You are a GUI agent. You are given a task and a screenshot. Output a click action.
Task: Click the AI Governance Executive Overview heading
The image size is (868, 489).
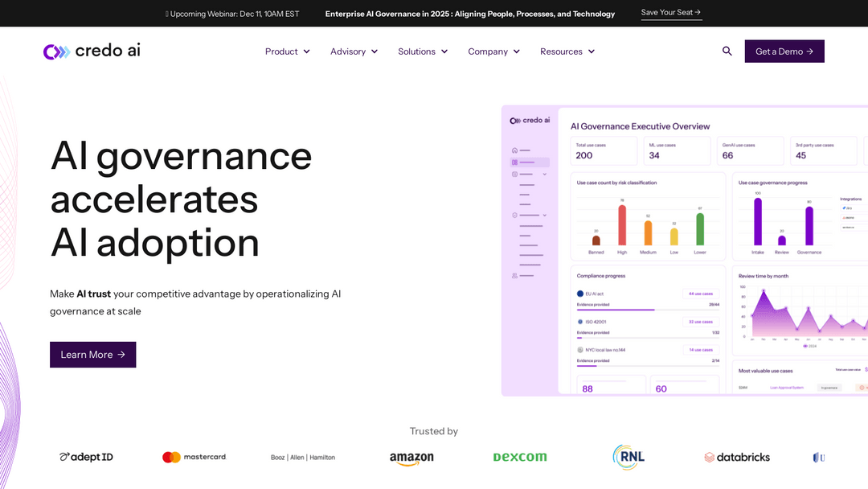coord(640,126)
